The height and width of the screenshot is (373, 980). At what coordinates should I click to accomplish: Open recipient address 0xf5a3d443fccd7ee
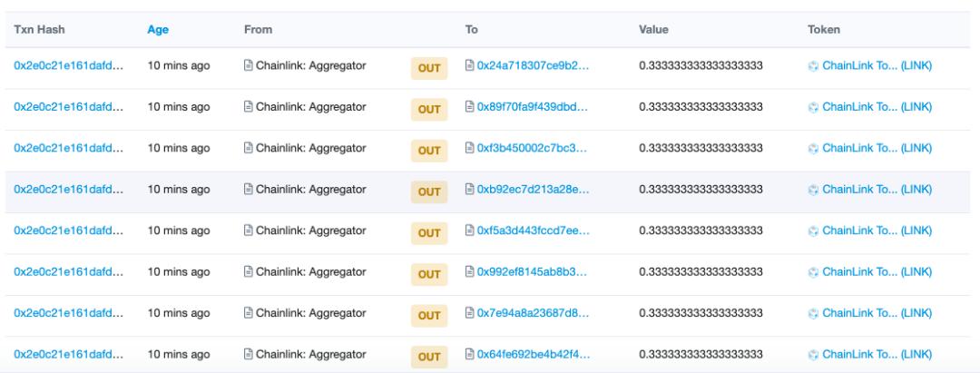coord(534,230)
